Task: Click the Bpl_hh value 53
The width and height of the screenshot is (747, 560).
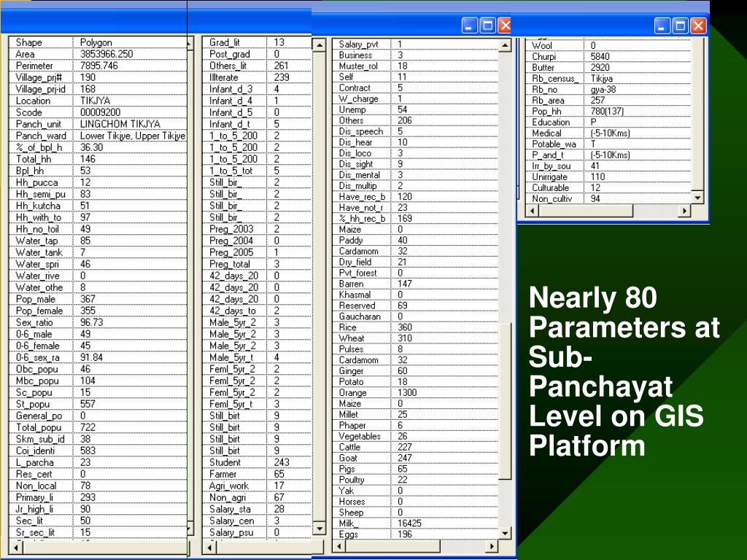Action: [x=85, y=171]
